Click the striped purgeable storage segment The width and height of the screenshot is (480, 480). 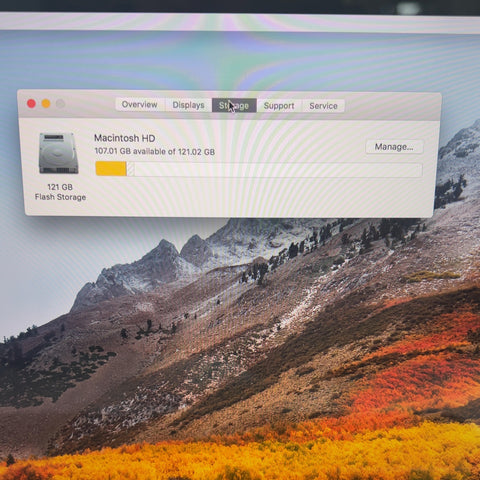click(130, 169)
